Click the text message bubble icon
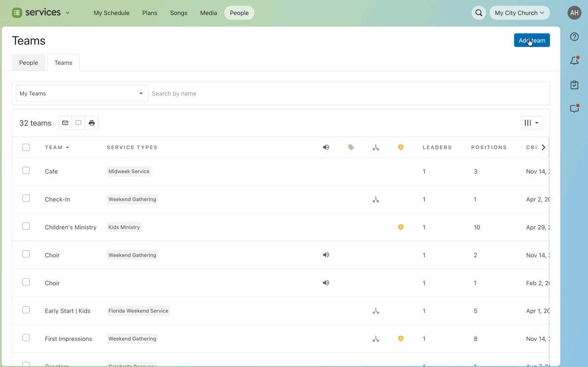Viewport: 588px width, 367px height. [78, 123]
